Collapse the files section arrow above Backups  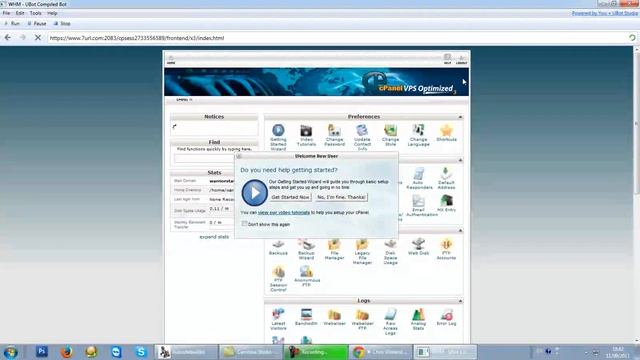460,231
